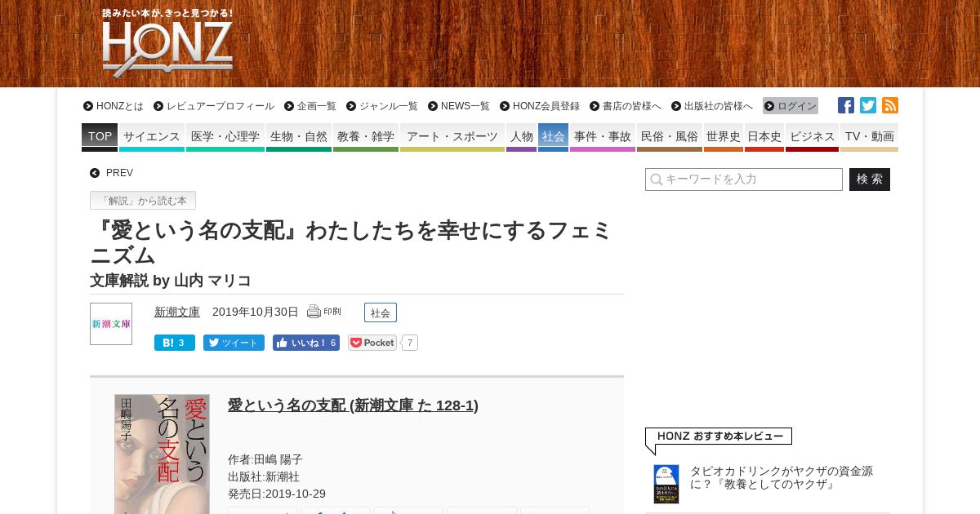
Task: Open the タピオカドリンク review book thumbnail
Action: 666,484
